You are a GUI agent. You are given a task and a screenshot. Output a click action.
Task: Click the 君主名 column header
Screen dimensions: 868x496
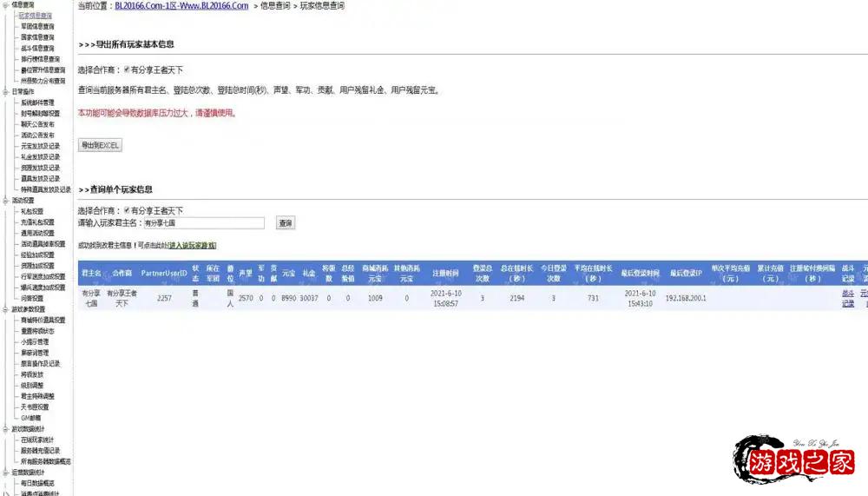pos(91,274)
